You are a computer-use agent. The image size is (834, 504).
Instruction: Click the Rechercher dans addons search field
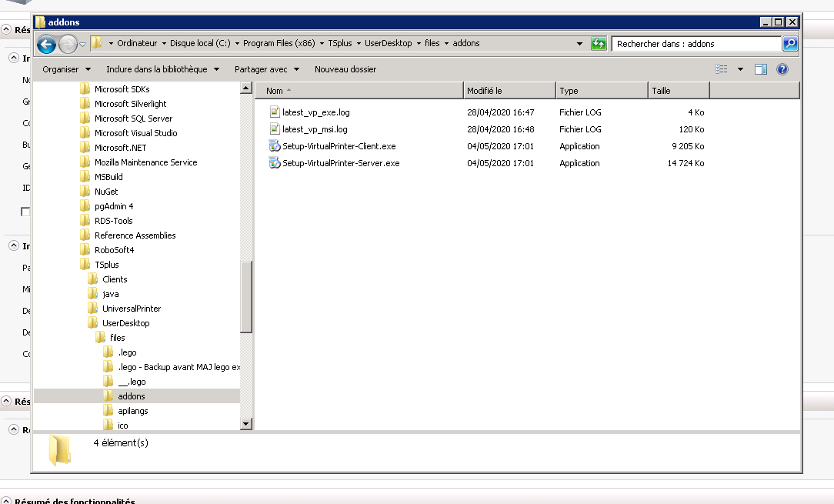click(692, 43)
